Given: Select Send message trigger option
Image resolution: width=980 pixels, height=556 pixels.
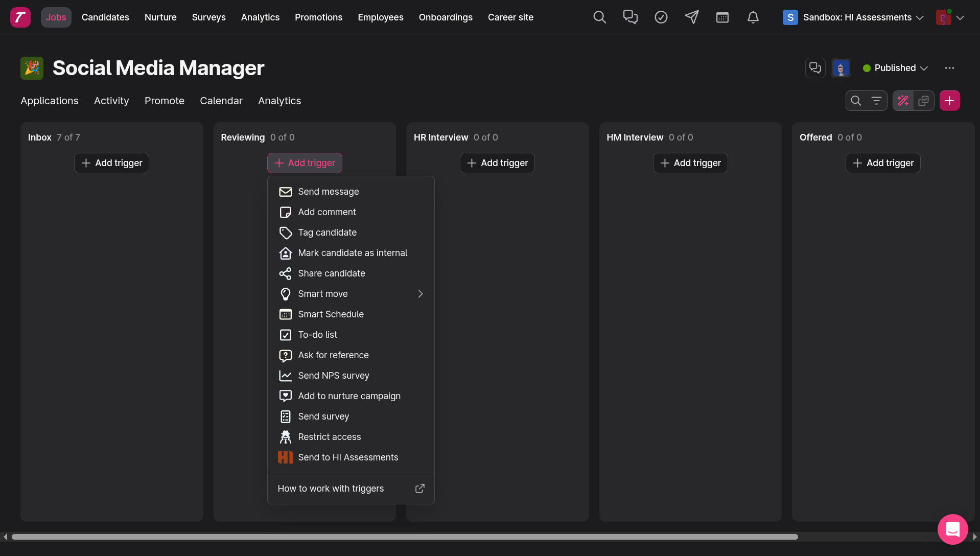Looking at the screenshot, I should click(329, 192).
